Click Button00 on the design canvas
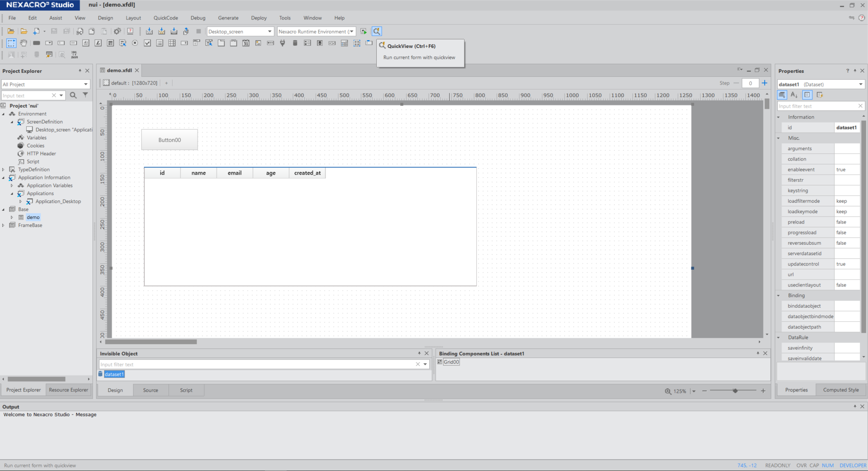The height and width of the screenshot is (471, 868). 169,140
